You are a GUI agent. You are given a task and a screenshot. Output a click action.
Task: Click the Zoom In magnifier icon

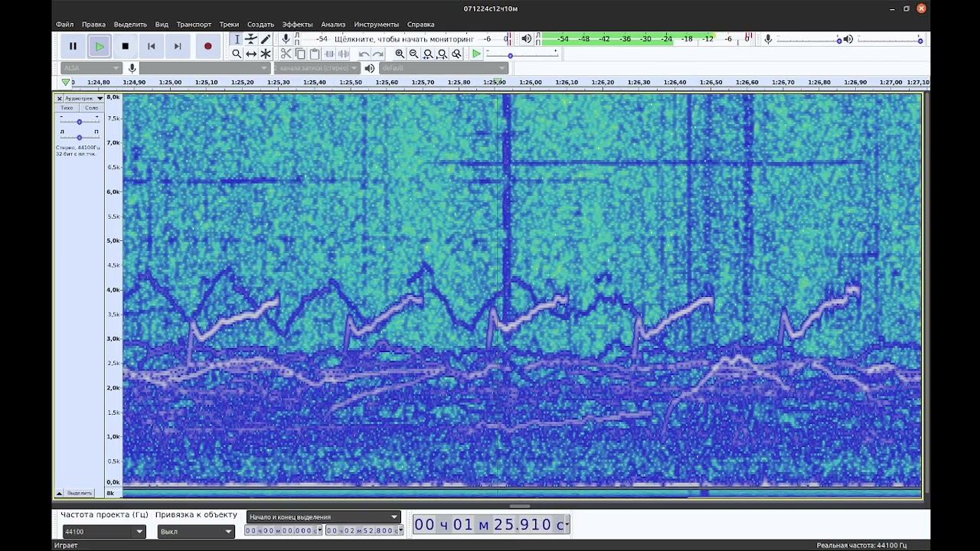point(400,54)
